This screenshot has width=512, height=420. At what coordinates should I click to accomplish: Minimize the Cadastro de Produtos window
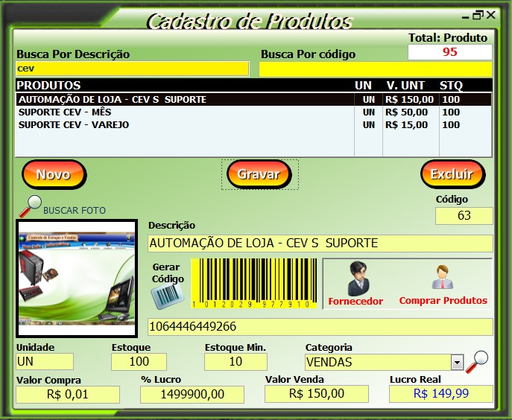tap(466, 16)
